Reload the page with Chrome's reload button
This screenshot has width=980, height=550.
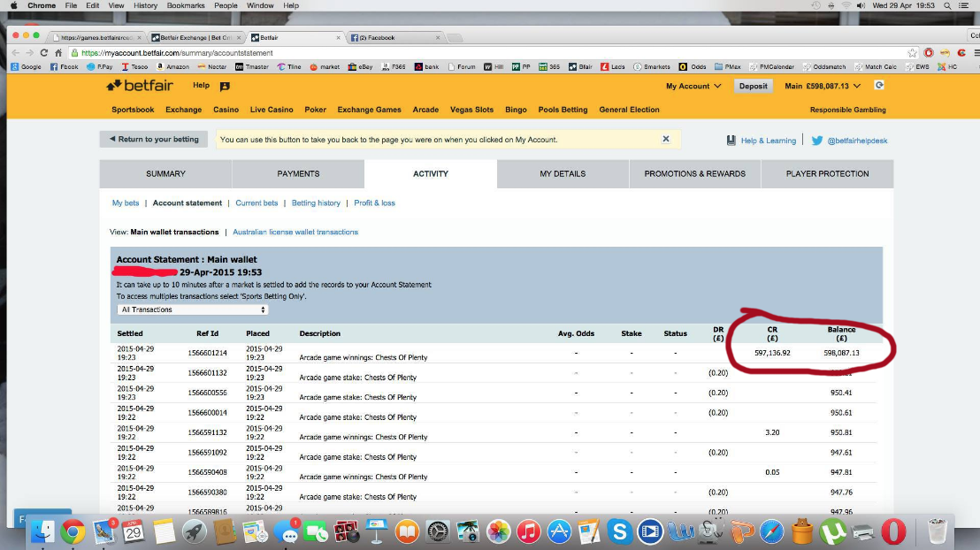click(43, 53)
